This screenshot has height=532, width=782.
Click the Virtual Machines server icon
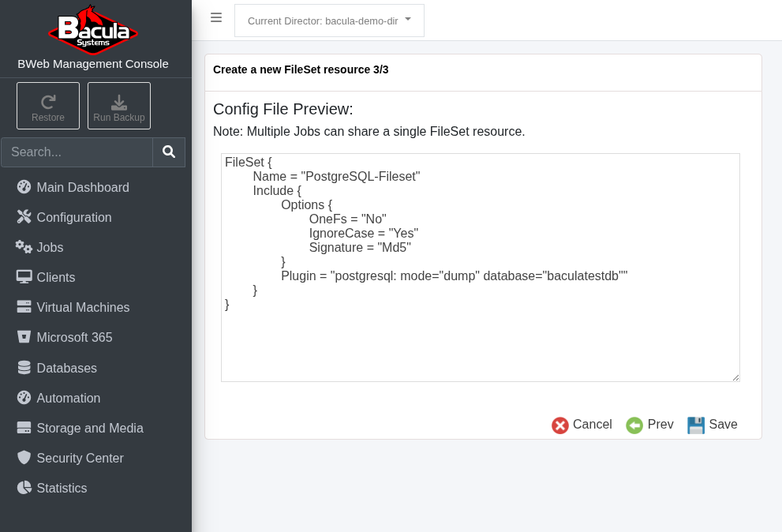point(24,307)
